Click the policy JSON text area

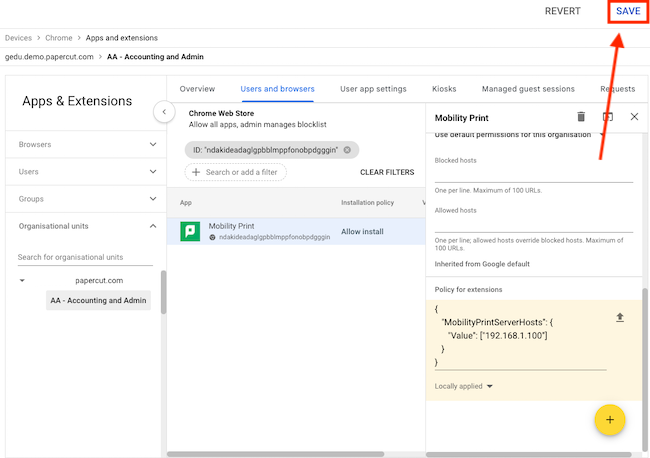click(x=520, y=336)
